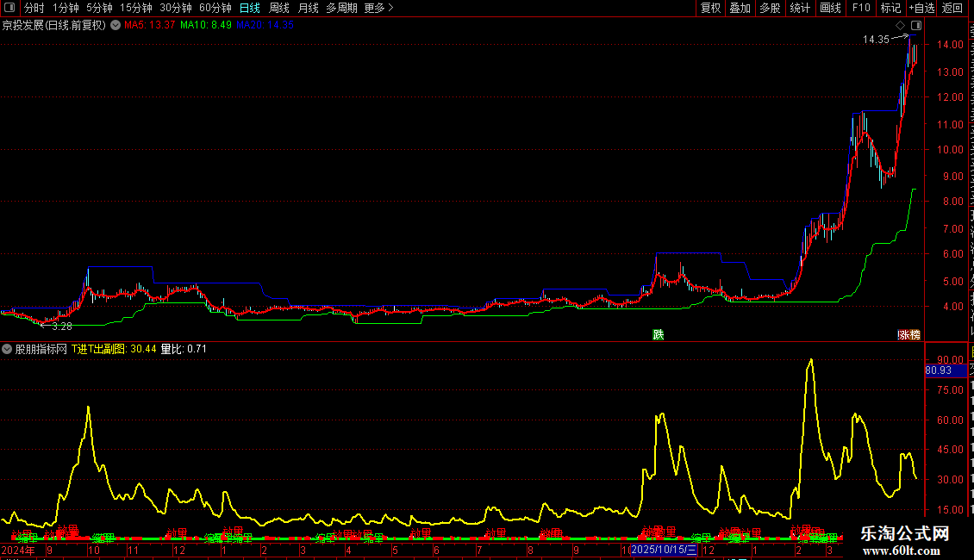Click the 涨榜 marker tag
974x560 pixels.
[x=909, y=334]
